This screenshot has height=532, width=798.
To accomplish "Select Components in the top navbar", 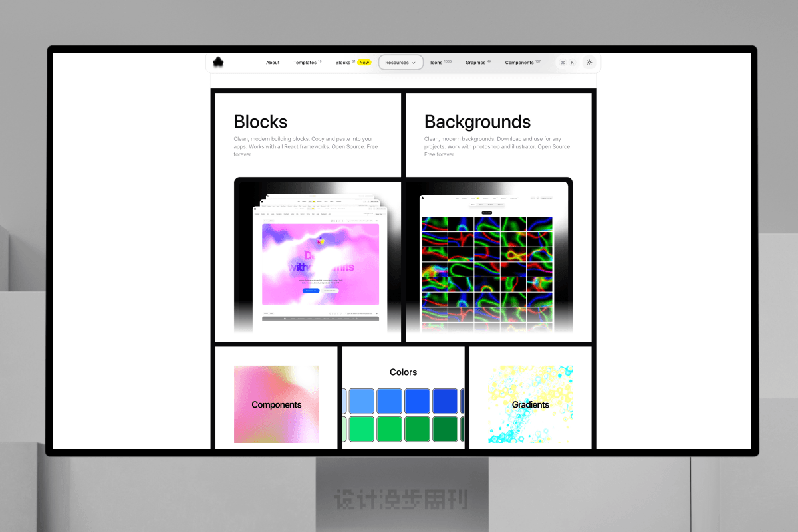I will (519, 63).
